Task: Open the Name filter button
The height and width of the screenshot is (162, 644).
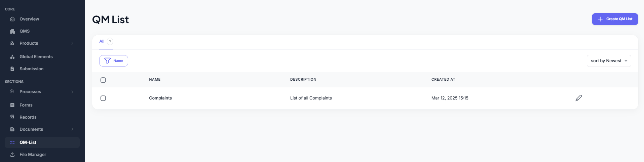Action: click(x=114, y=61)
